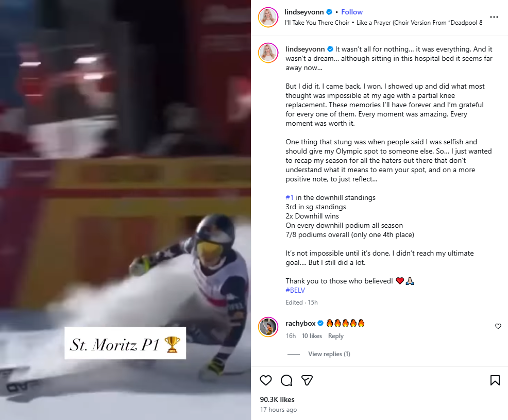Open rachybox username link
Screen dimensions: 508x420
pos(300,323)
